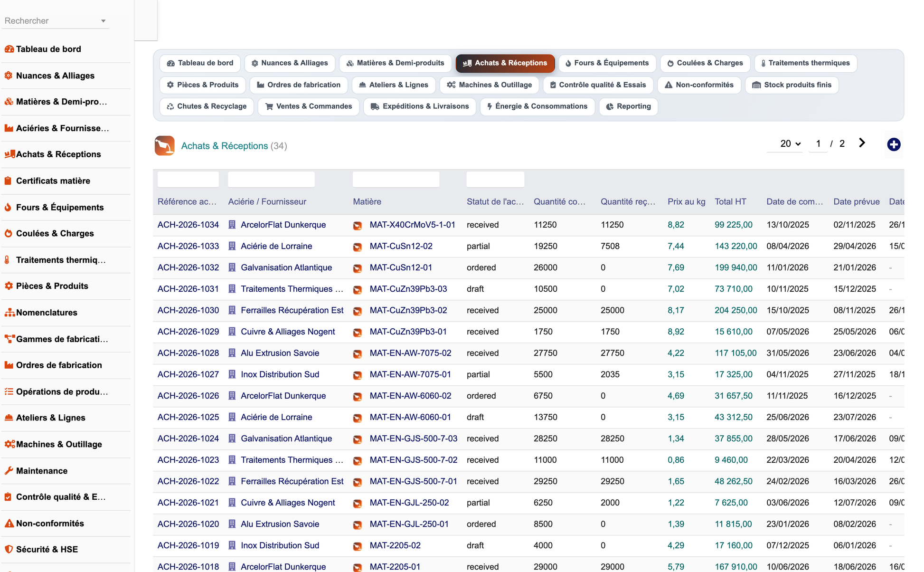Click the Certificats matière sidebar icon
Screen dimensions: 924x572
point(8,181)
